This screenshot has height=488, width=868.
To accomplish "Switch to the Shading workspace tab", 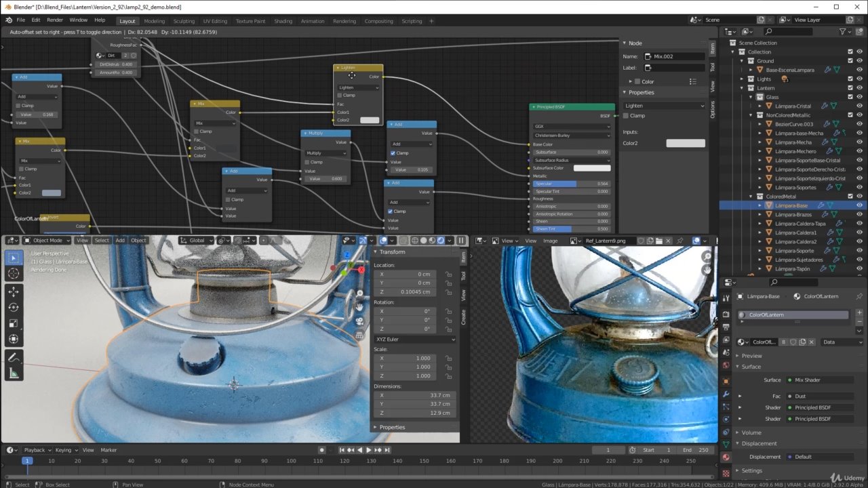I will [283, 21].
